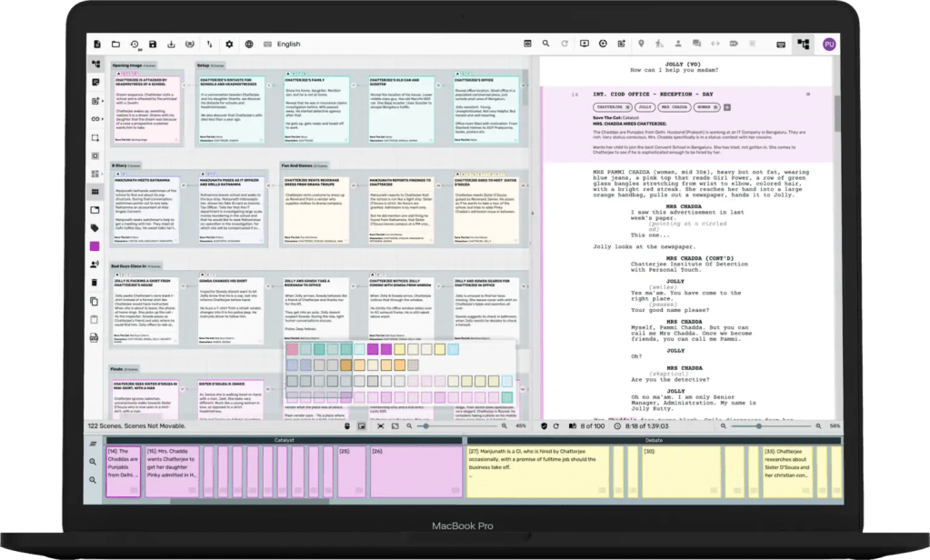Click the add character plus button
Image resolution: width=930 pixels, height=560 pixels.
[x=726, y=107]
